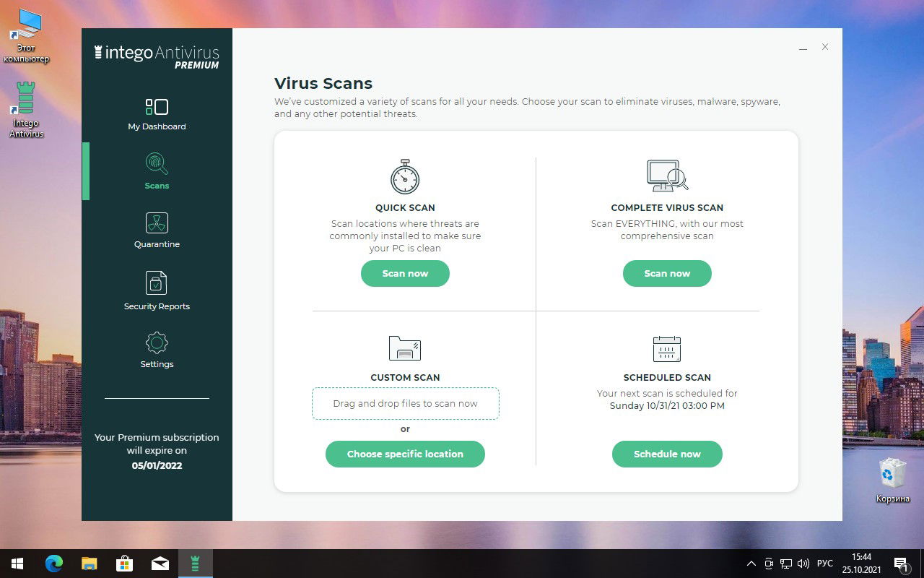The height and width of the screenshot is (578, 924).
Task: Open My Dashboard in the sidebar
Action: click(x=157, y=113)
